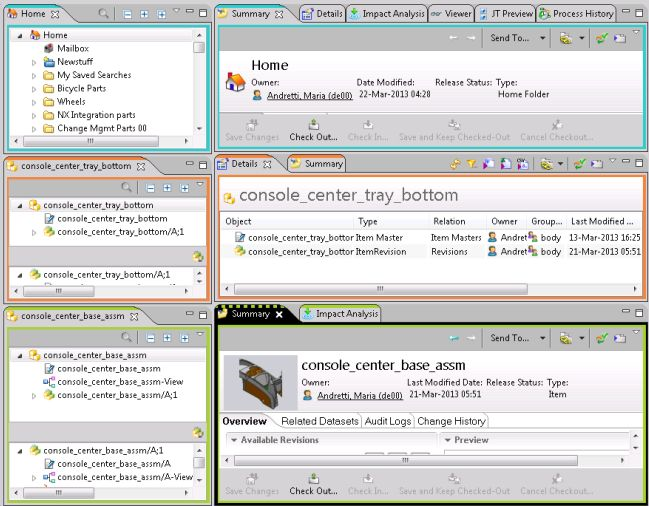Select the ItemRevision row in Details table
Screen dimensions: 649x506
tap(299, 251)
